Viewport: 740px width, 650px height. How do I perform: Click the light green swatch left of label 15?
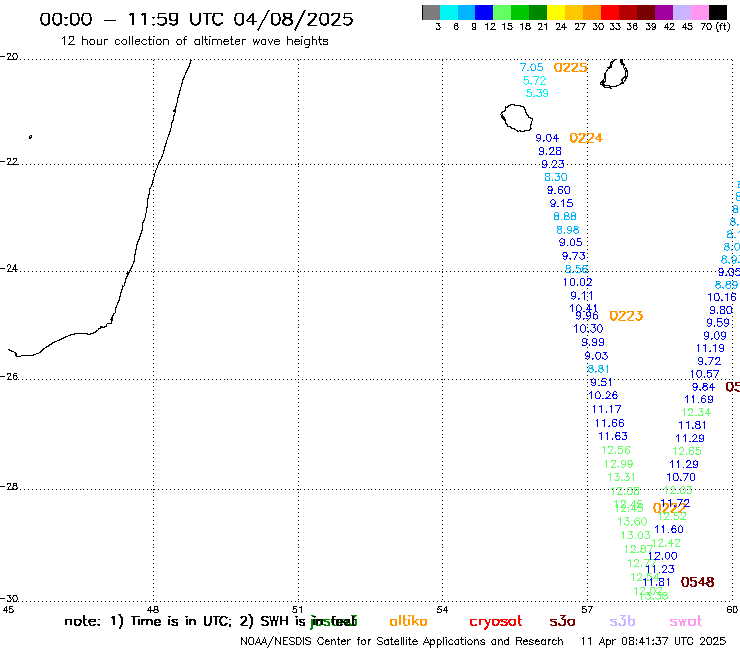(502, 12)
